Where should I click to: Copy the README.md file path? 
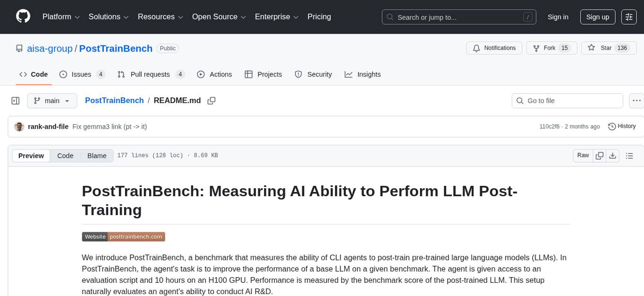212,101
